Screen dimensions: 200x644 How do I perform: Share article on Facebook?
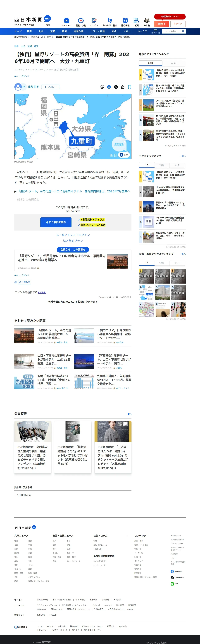tap(109, 87)
